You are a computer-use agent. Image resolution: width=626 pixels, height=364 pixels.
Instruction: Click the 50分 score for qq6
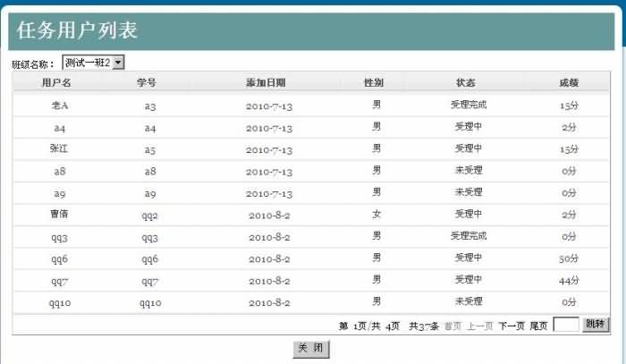click(x=569, y=258)
